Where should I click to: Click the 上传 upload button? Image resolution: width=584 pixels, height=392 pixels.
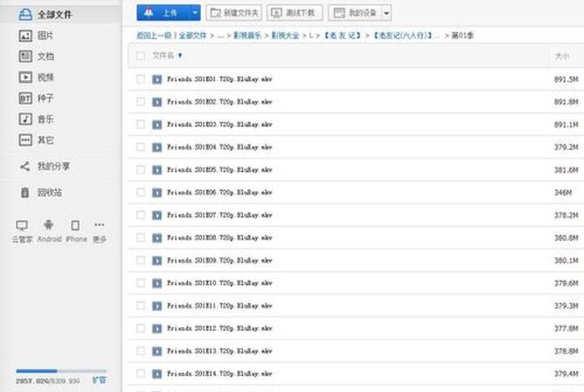pos(164,13)
